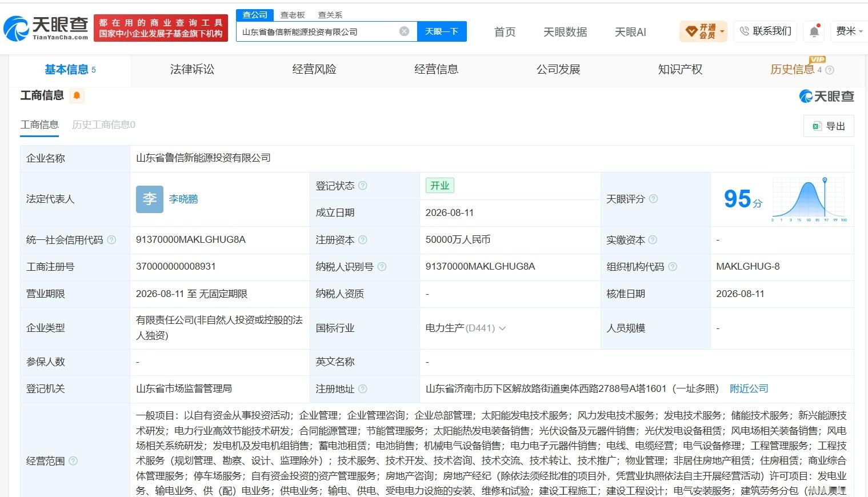Switch to 查公司 search mode
The image size is (868, 497).
click(x=255, y=15)
